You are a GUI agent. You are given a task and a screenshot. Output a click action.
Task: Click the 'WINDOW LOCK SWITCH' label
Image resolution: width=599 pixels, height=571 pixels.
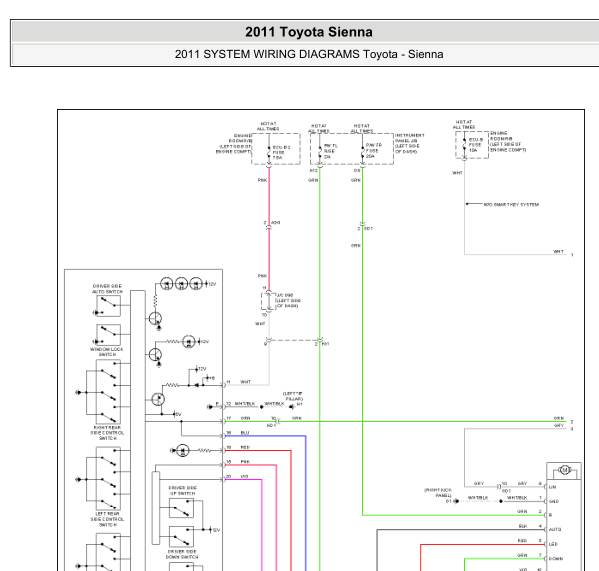(107, 352)
